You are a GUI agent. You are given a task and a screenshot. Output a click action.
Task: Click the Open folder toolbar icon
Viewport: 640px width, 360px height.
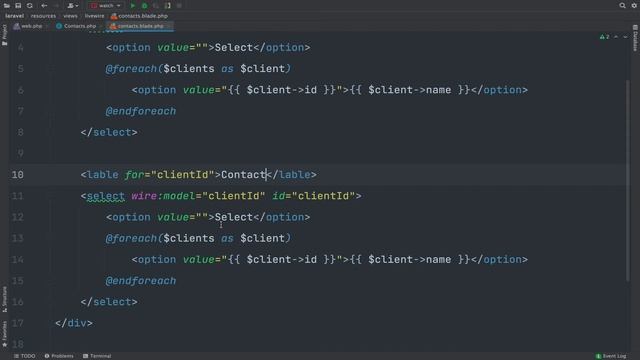[x=7, y=6]
